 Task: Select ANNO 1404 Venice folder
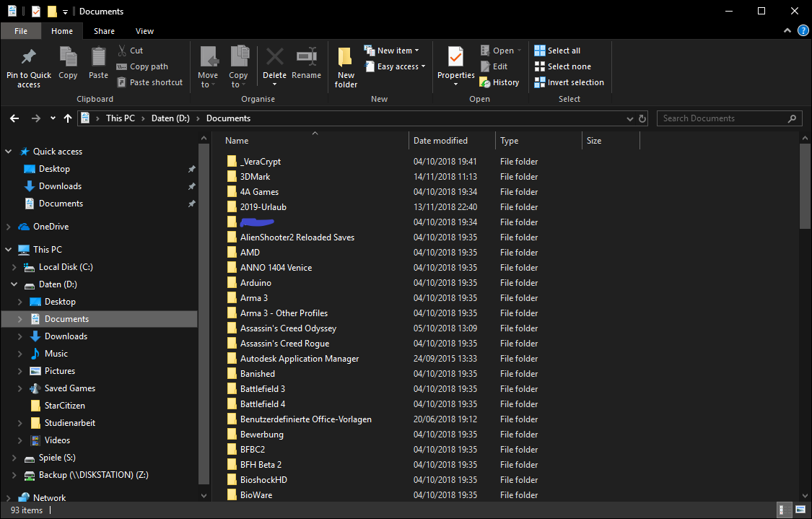(x=276, y=268)
